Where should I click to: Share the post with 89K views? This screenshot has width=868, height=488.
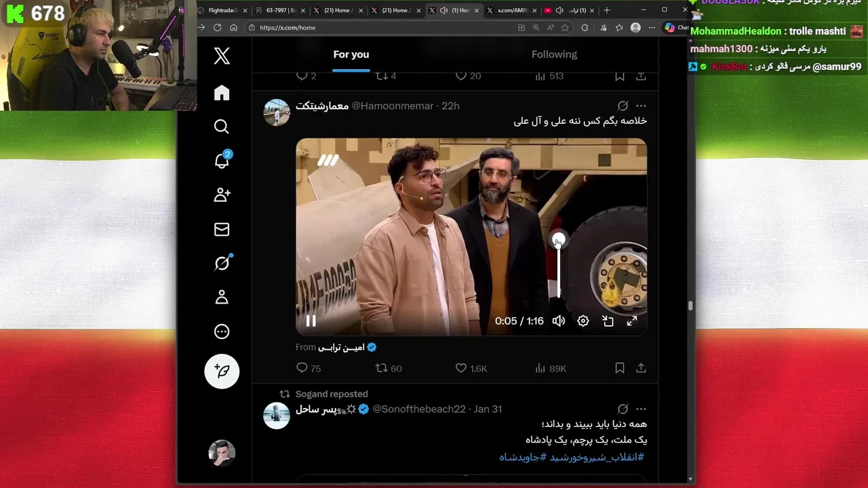pyautogui.click(x=641, y=368)
